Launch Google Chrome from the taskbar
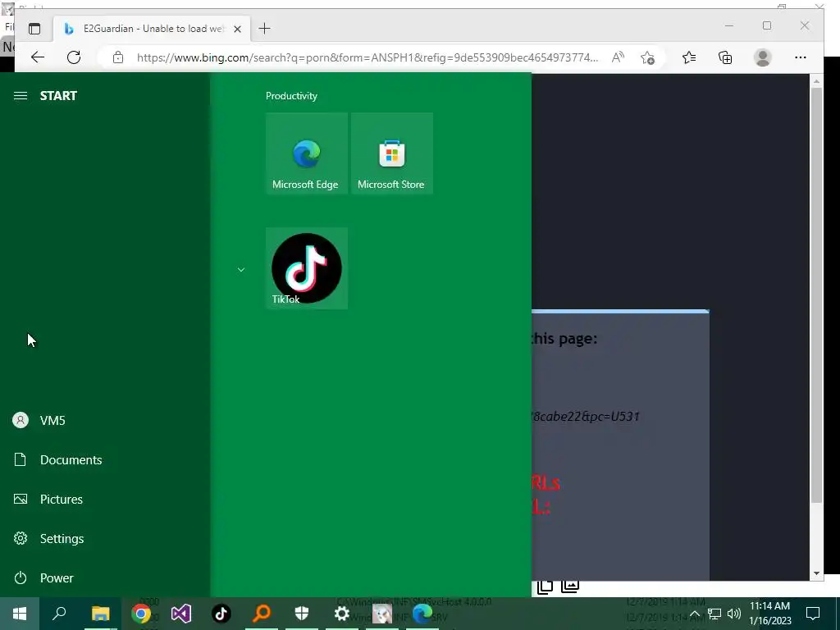Image resolution: width=840 pixels, height=630 pixels. pyautogui.click(x=141, y=614)
